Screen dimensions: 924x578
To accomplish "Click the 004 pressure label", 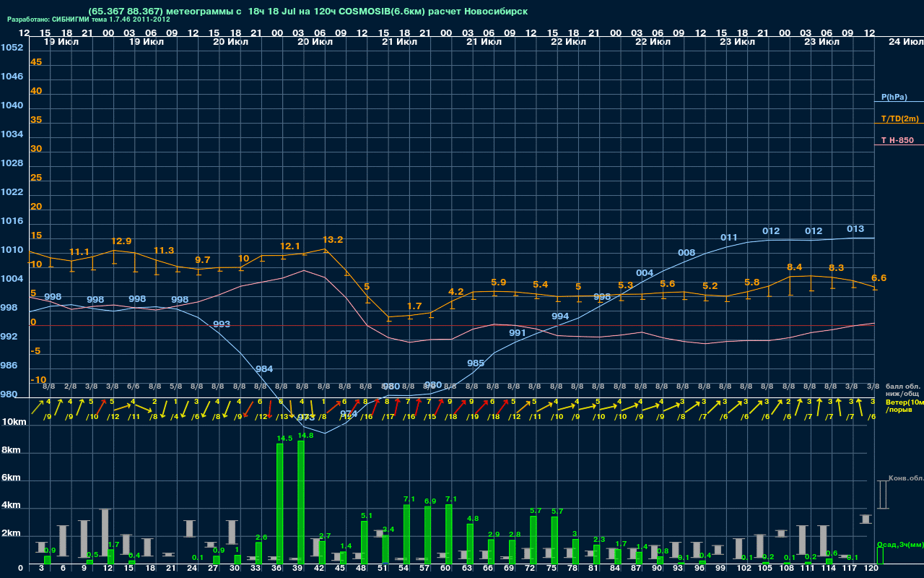I will pos(645,273).
